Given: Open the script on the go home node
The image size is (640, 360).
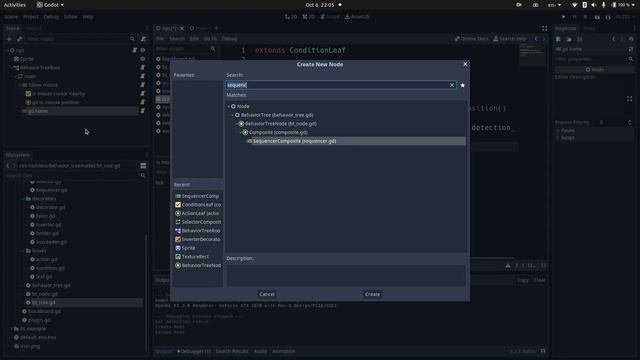Looking at the screenshot, I should 142,111.
